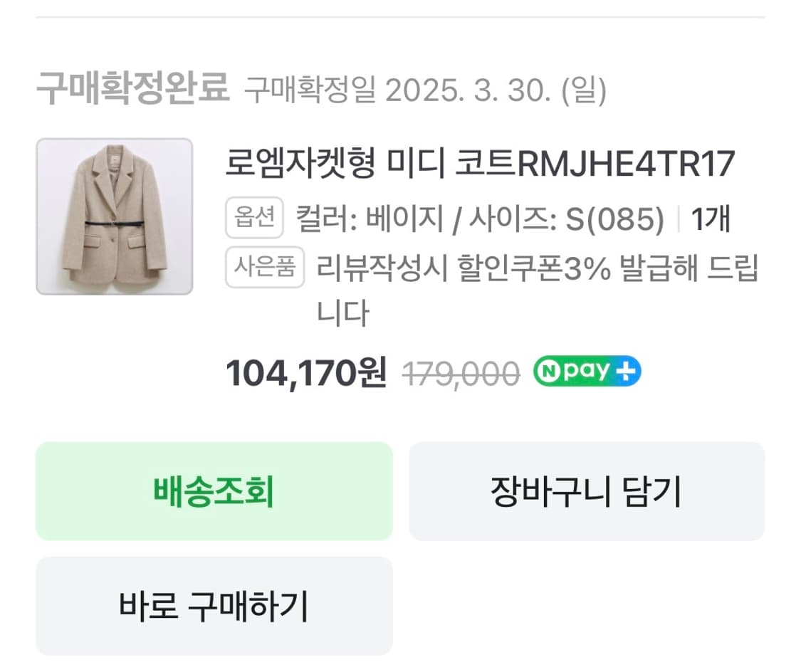The height and width of the screenshot is (672, 801).
Task: Click the 배송조회 delivery tracking button
Action: coord(214,490)
